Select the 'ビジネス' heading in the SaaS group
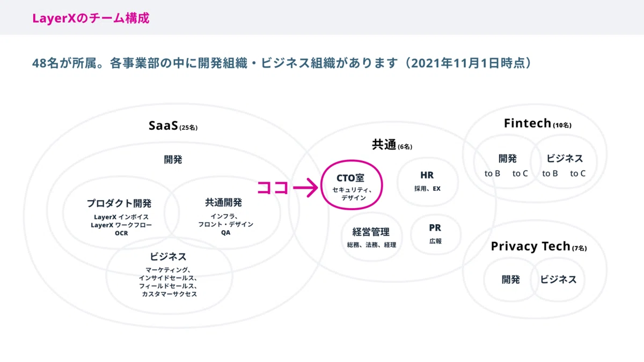The image size is (644, 362). 168,257
